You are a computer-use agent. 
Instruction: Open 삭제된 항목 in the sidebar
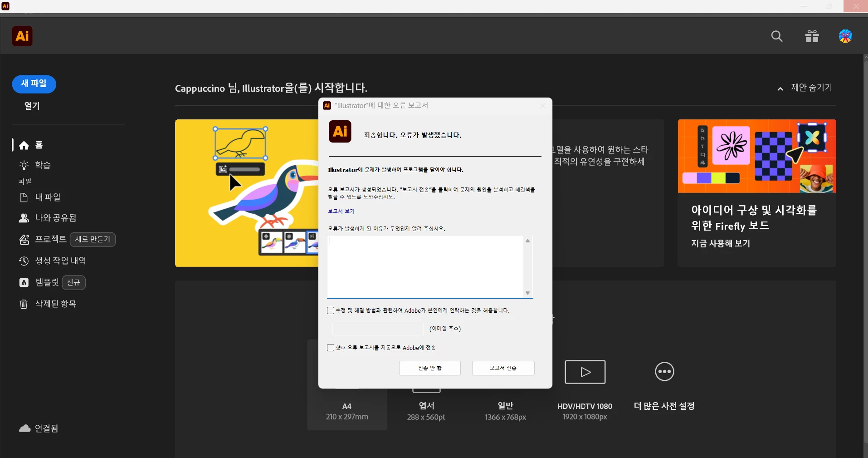(x=56, y=304)
